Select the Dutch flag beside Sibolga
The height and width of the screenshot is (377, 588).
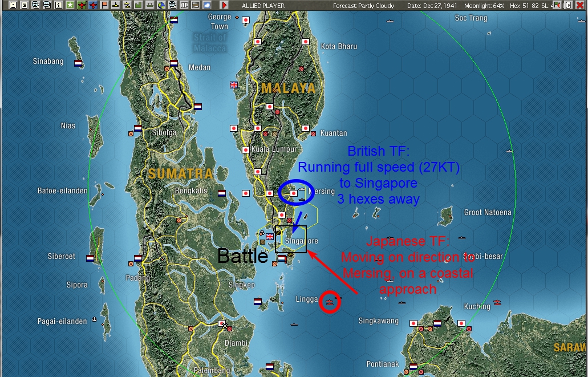[x=138, y=128]
